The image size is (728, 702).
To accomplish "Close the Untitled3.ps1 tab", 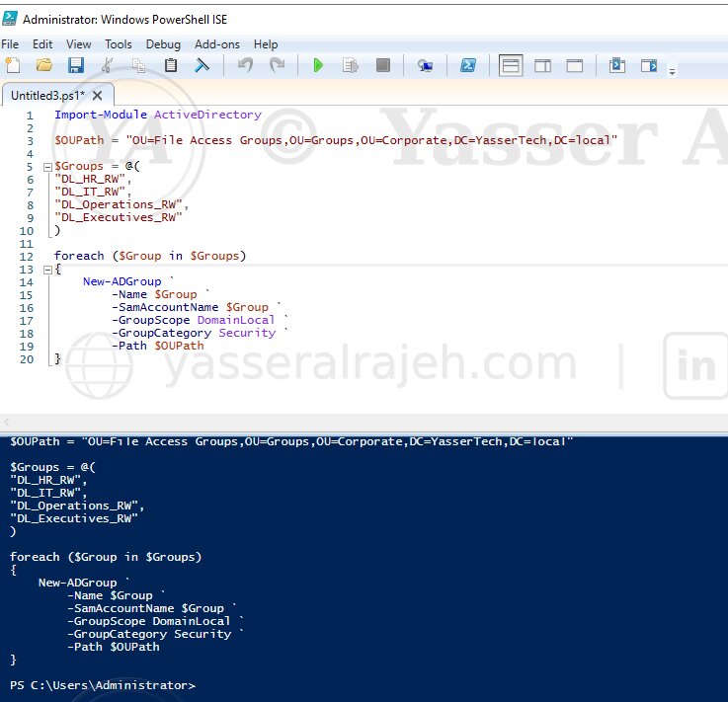I will tap(97, 95).
